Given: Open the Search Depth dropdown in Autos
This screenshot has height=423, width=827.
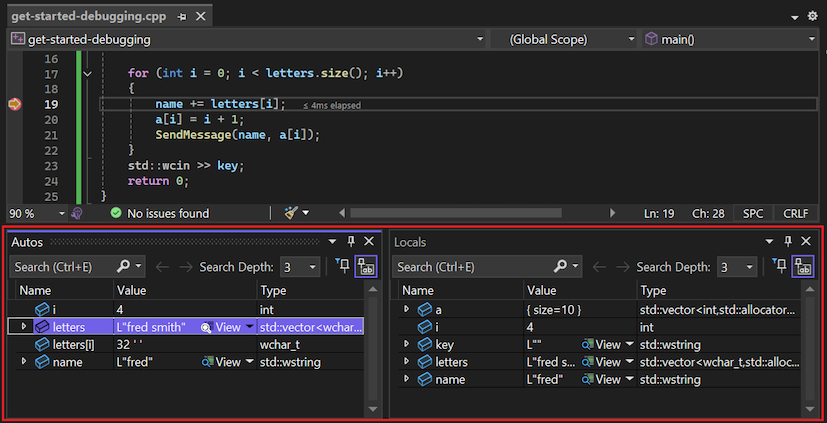Looking at the screenshot, I should click(x=313, y=267).
